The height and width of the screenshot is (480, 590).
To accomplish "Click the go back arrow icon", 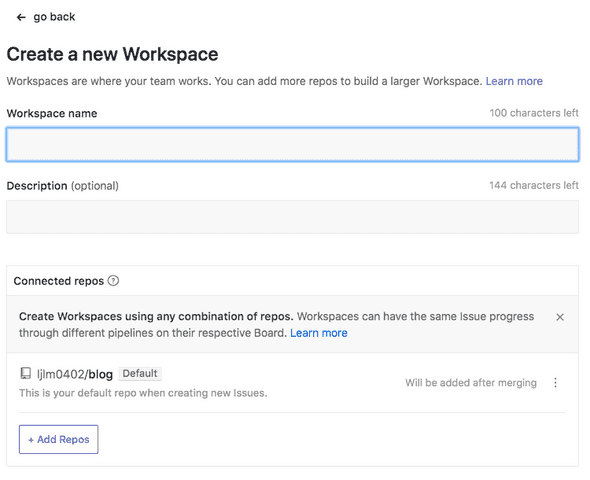I will tap(21, 17).
